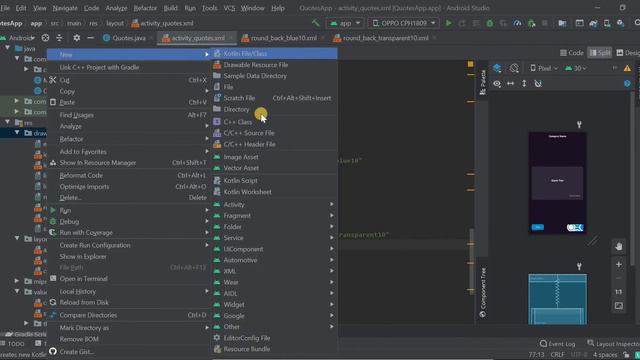Screen dimensions: 640x360
Task: Open the vertical Palette panel tab
Action: point(482,82)
